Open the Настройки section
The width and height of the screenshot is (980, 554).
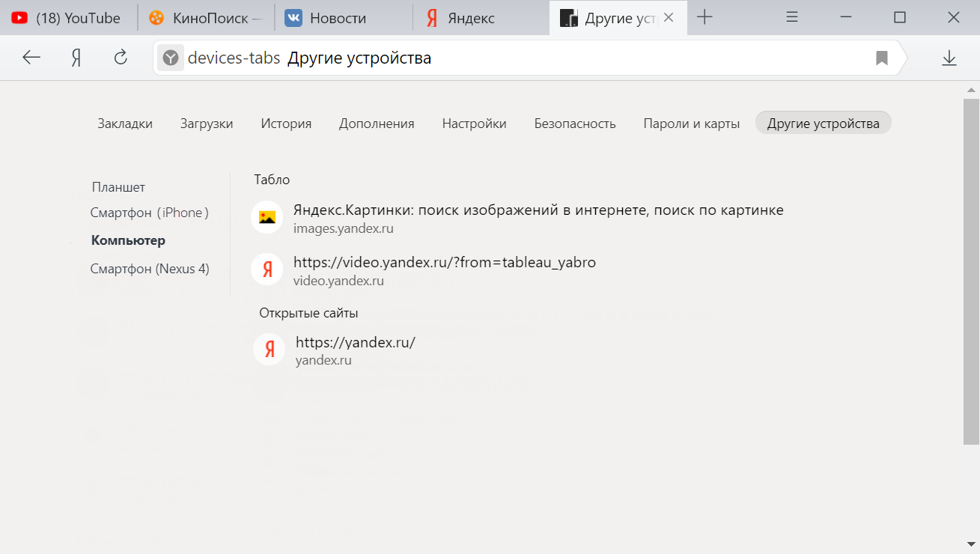pyautogui.click(x=474, y=124)
